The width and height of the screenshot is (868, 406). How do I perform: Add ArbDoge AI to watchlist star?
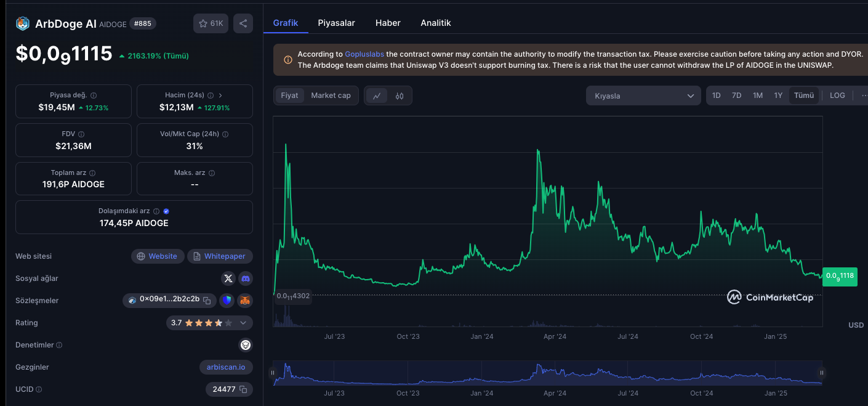211,23
